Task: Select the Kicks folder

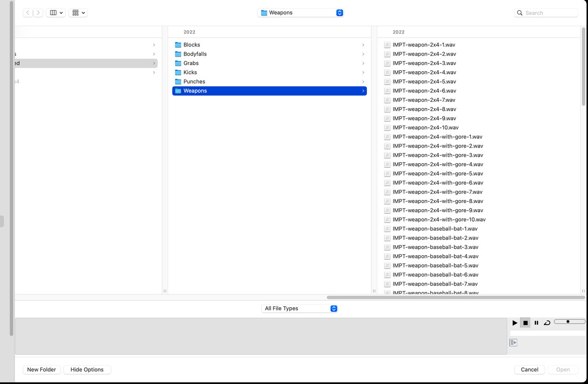Action: pos(190,72)
